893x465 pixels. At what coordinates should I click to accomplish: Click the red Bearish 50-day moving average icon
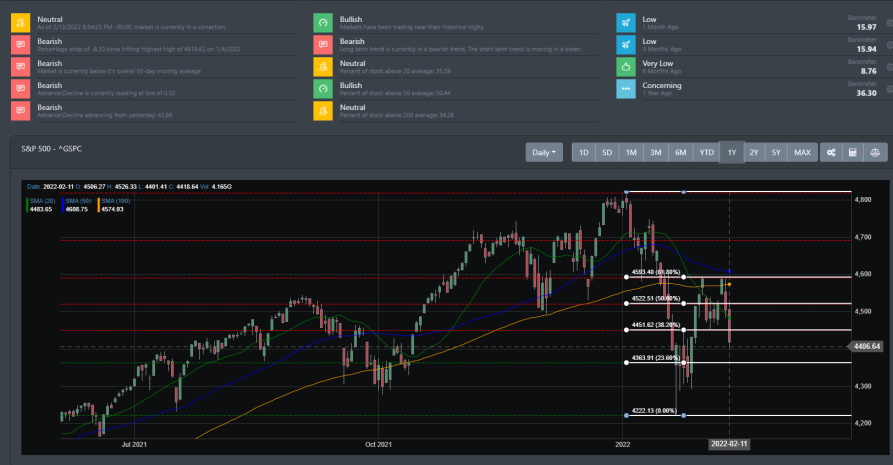[19, 66]
